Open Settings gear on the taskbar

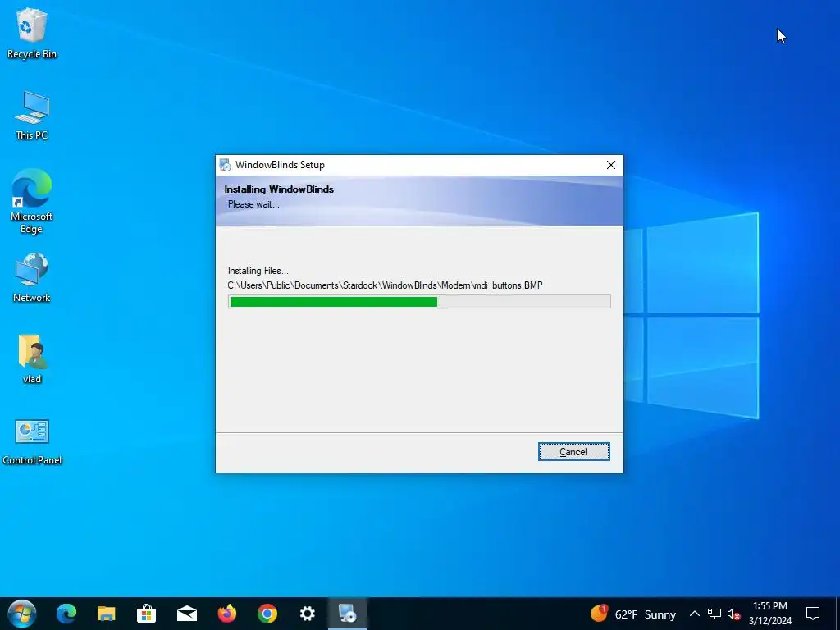(x=307, y=614)
